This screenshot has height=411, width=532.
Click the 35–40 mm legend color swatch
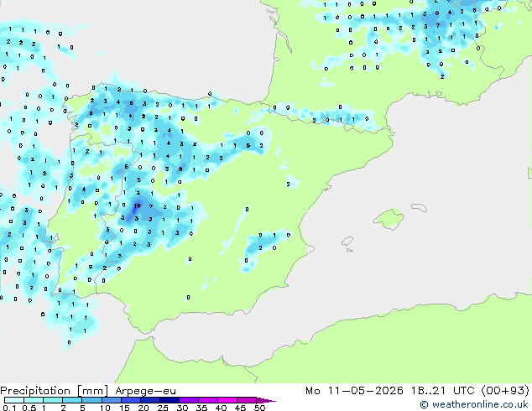click(x=208, y=400)
